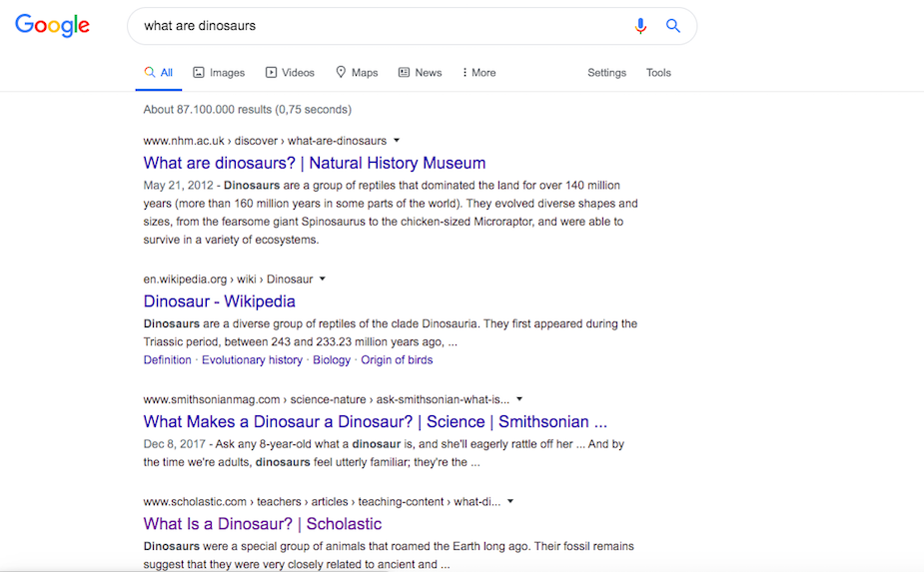Open search Tools options
This screenshot has height=572, width=924.
coord(658,73)
